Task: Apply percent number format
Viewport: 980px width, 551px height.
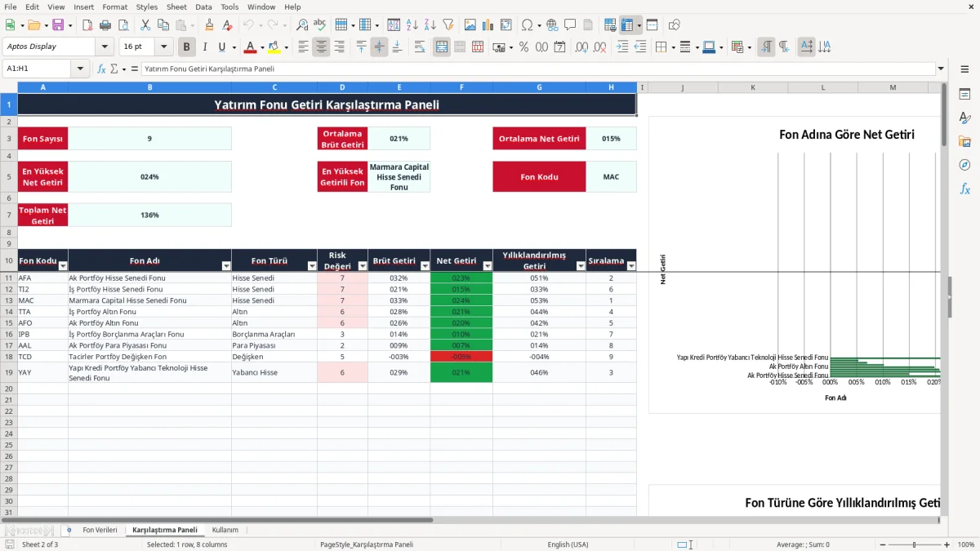Action: [x=523, y=47]
